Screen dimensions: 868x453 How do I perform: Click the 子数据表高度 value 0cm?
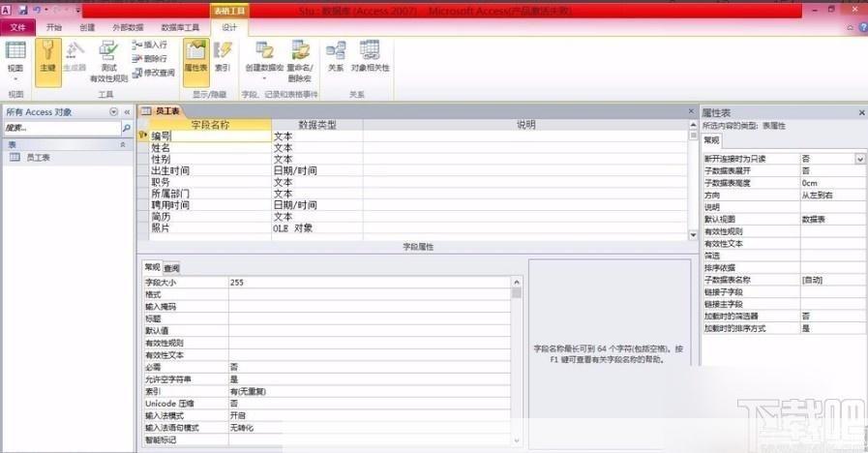(832, 183)
